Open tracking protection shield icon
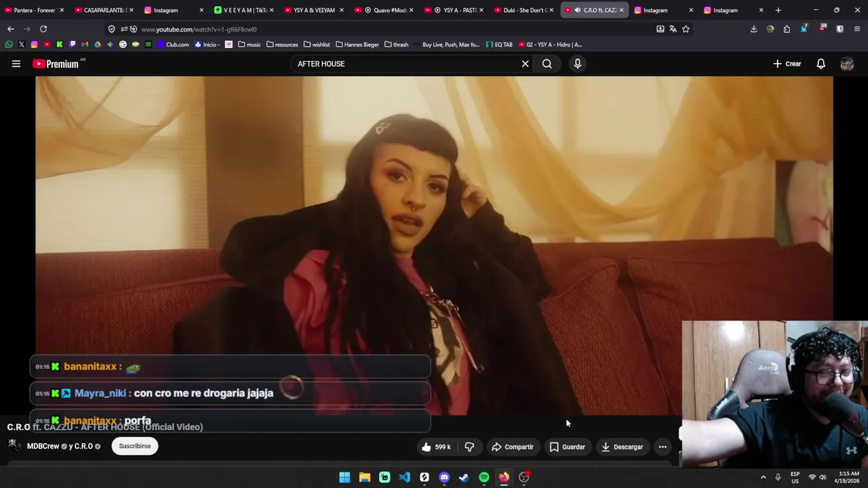The image size is (868, 488). click(112, 29)
